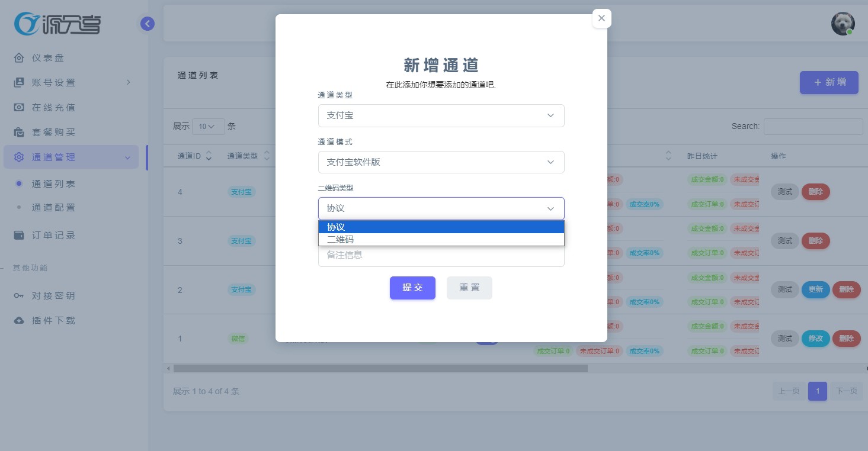The height and width of the screenshot is (451, 868).
Task: Delete channel ID 4 with 删除
Action: tap(816, 192)
